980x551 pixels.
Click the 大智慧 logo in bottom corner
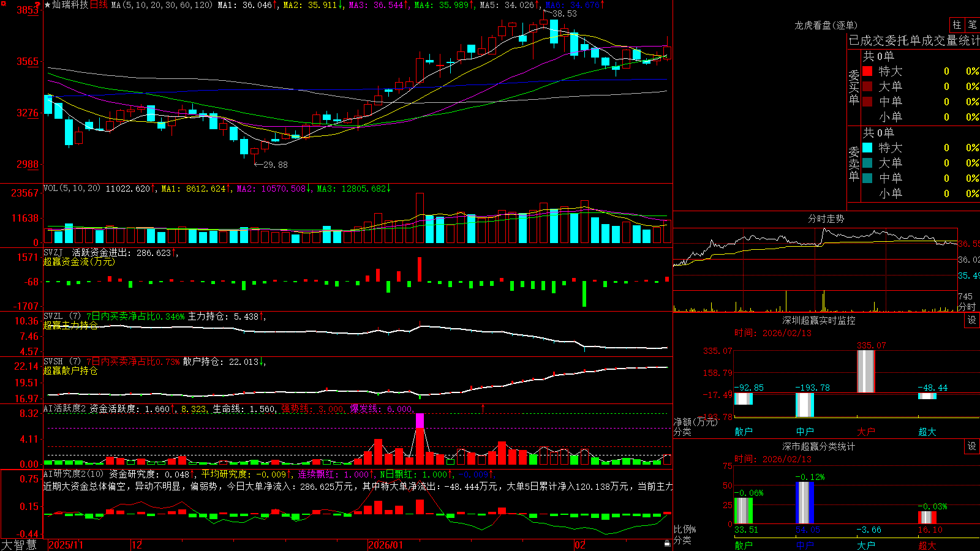[19, 545]
